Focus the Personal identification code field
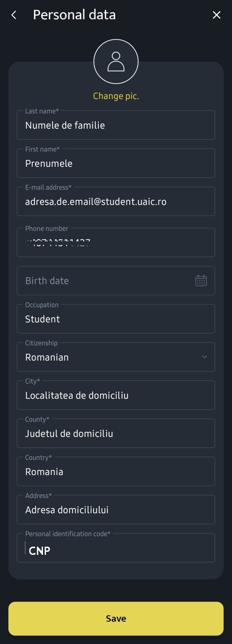The height and width of the screenshot is (644, 232). pos(116,548)
